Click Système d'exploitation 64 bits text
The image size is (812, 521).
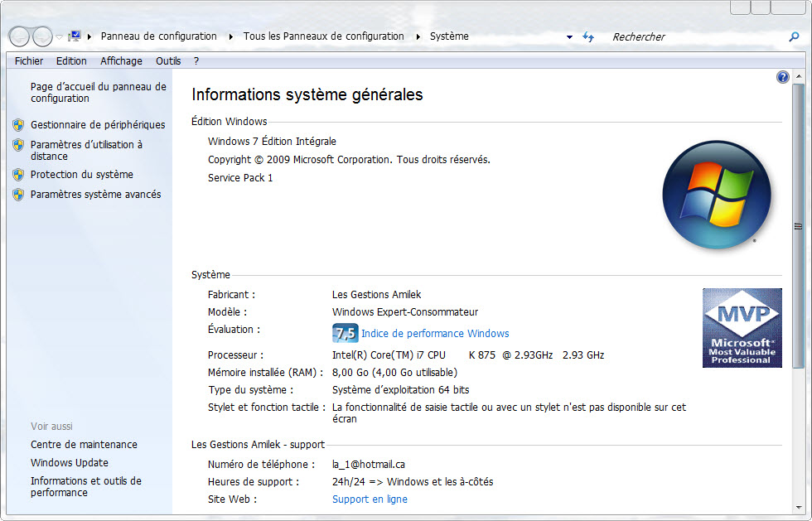[401, 390]
